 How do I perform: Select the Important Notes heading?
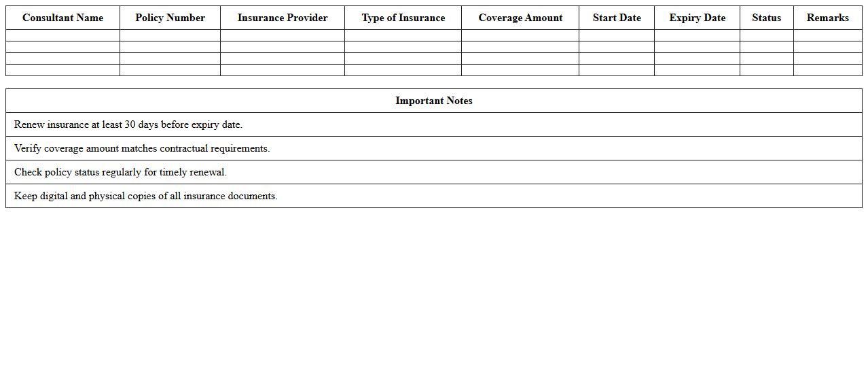click(434, 101)
